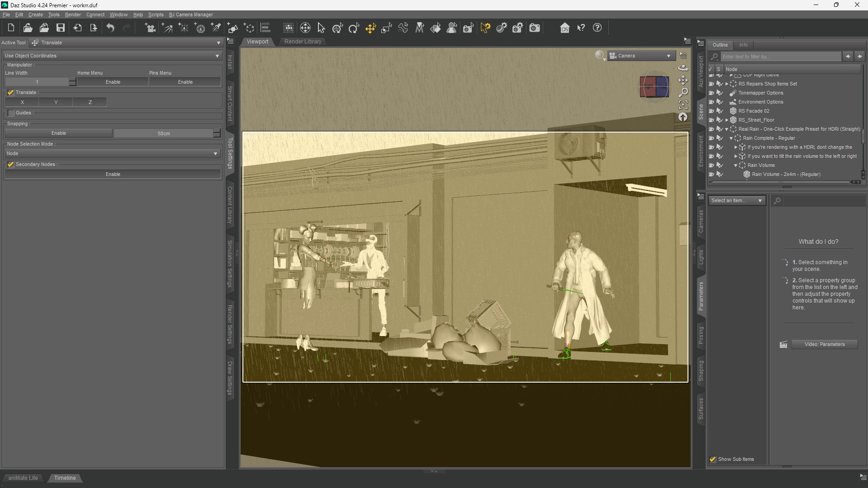Toggle the Translate checkbox
868x488 pixels.
click(x=11, y=93)
